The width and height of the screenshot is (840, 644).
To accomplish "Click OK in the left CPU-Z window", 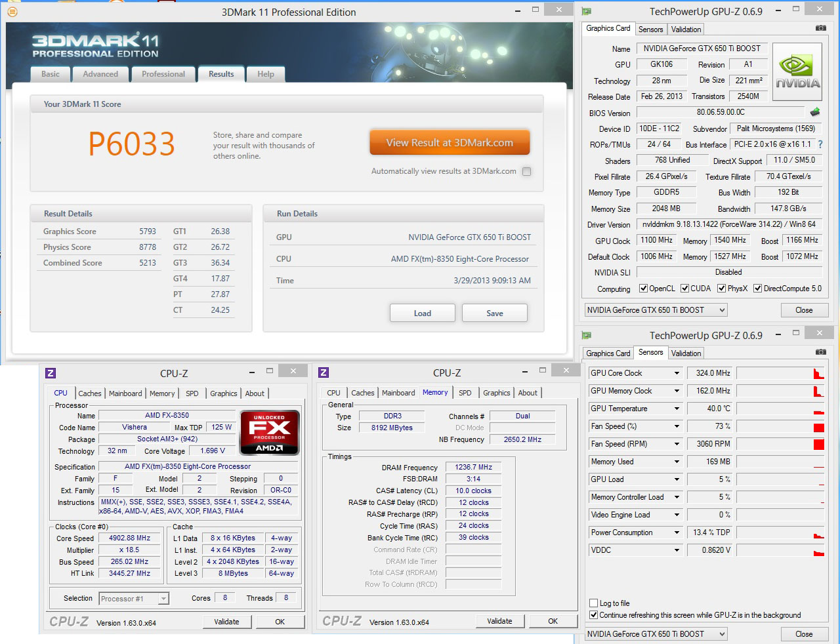I will tap(280, 622).
